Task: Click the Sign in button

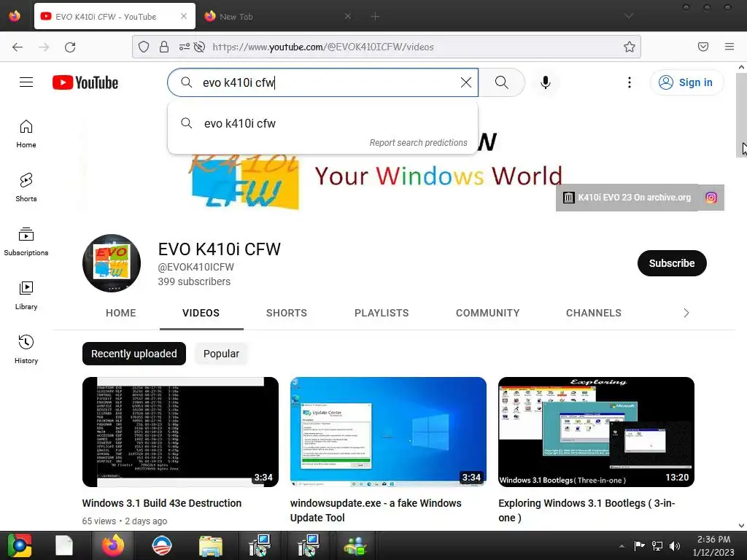Action: coord(686,82)
